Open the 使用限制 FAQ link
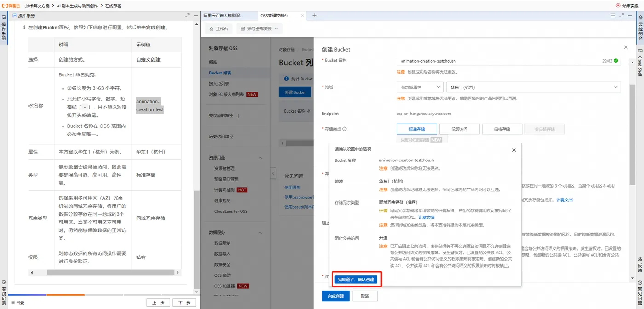This screenshot has height=309, width=644. 292,188
